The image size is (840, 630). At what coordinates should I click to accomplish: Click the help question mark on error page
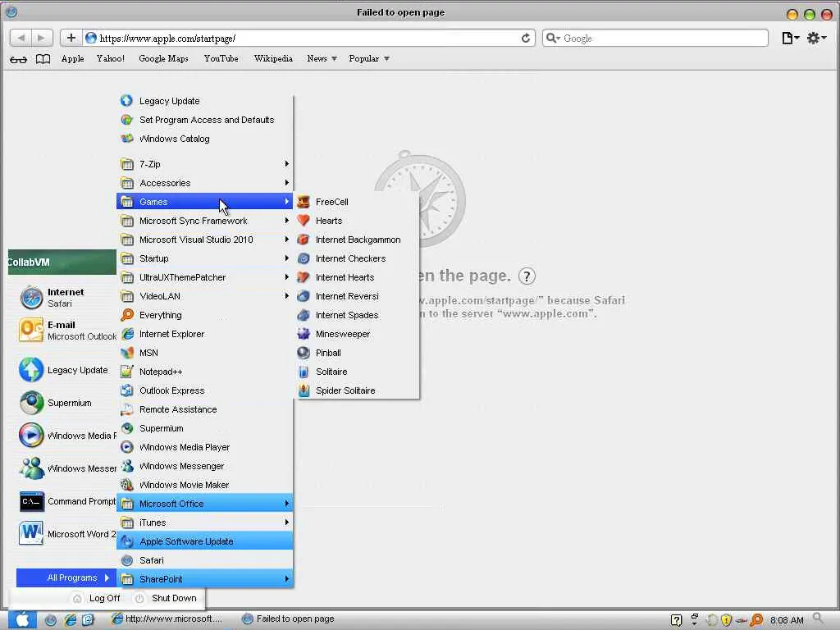pyautogui.click(x=527, y=276)
